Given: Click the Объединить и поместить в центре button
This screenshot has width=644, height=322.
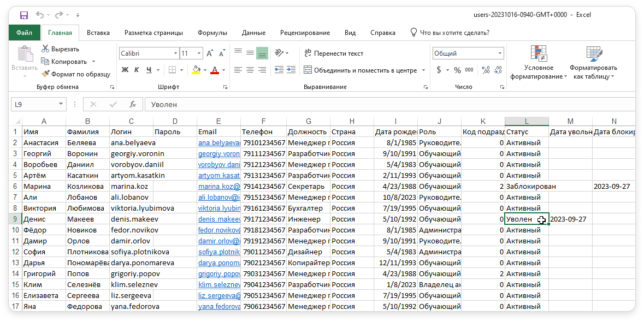Looking at the screenshot, I should tap(360, 70).
